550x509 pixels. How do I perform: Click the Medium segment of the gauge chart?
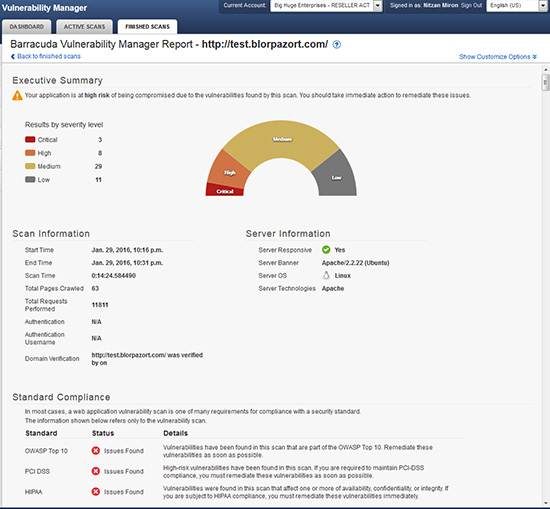pyautogui.click(x=282, y=139)
